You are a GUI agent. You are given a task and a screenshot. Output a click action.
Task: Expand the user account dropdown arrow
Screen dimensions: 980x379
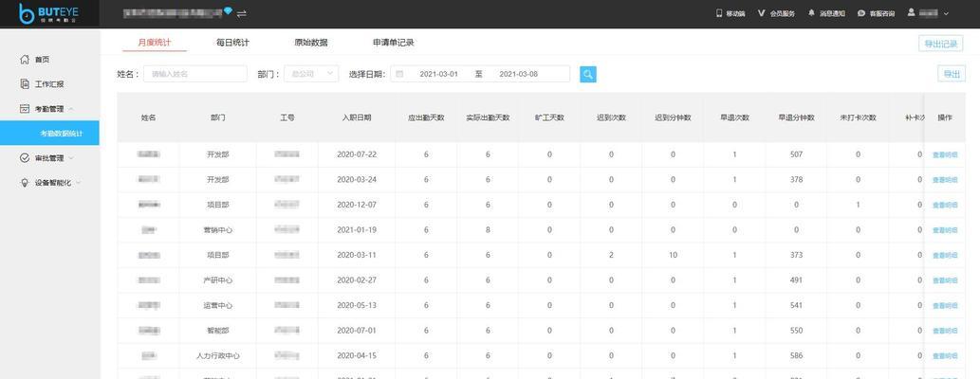click(946, 13)
